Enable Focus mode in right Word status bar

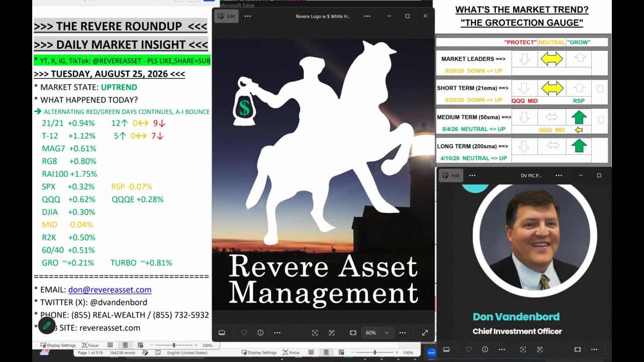[291, 352]
